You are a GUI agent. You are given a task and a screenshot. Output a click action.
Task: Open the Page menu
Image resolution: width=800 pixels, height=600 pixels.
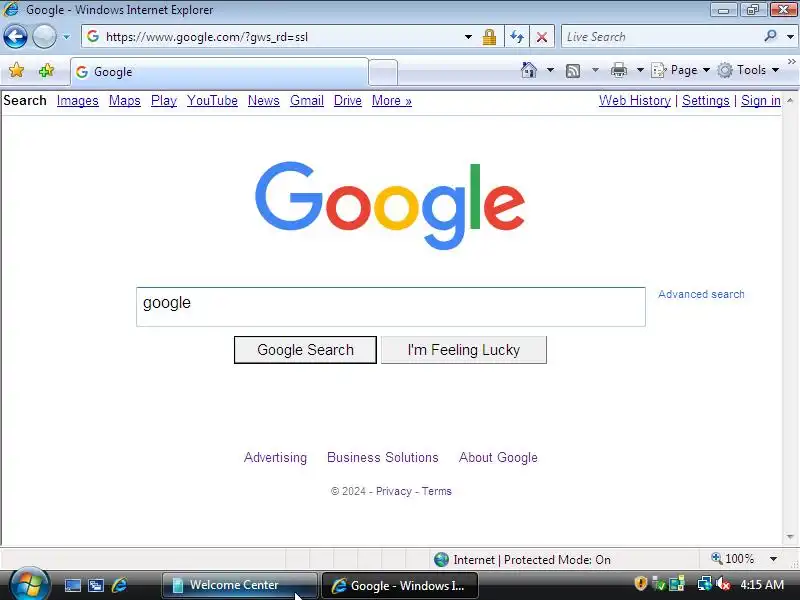pyautogui.click(x=681, y=70)
